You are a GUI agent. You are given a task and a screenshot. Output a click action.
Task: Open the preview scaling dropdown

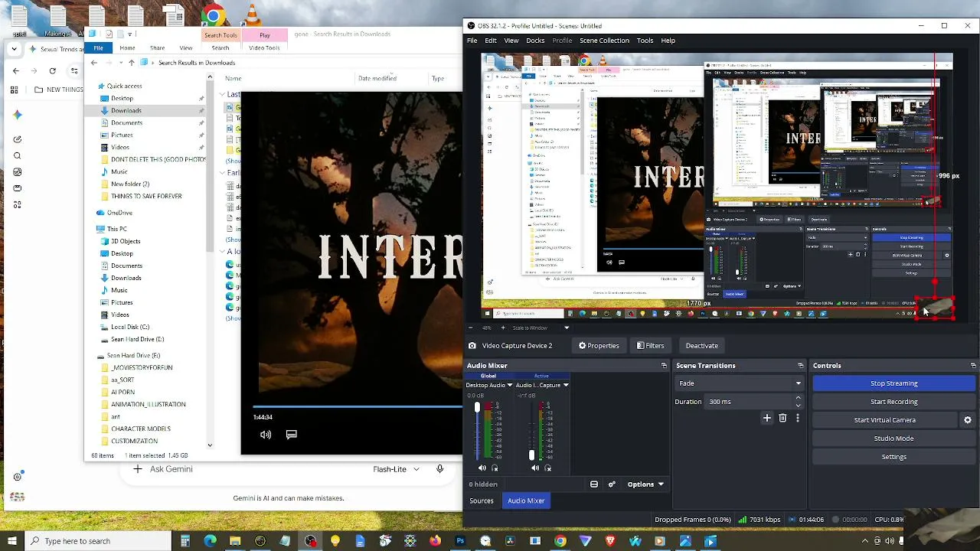click(x=567, y=328)
